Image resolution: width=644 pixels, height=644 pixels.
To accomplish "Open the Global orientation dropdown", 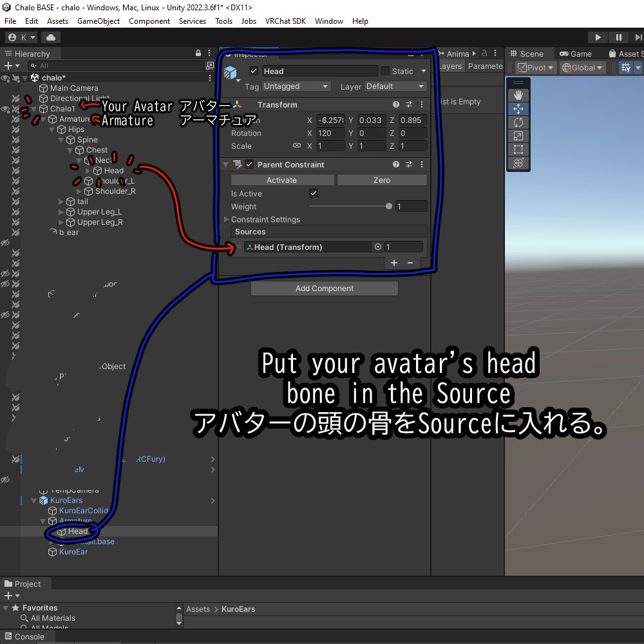I will click(582, 68).
